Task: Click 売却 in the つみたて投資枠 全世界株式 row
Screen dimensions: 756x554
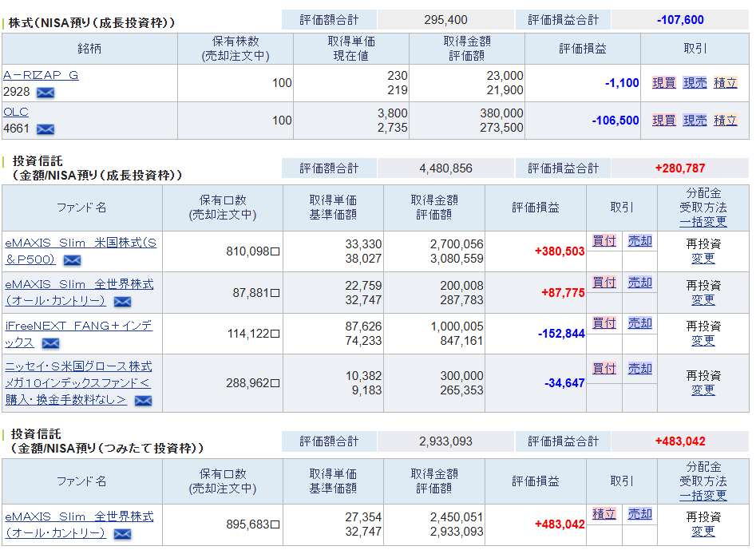Action: pos(639,514)
